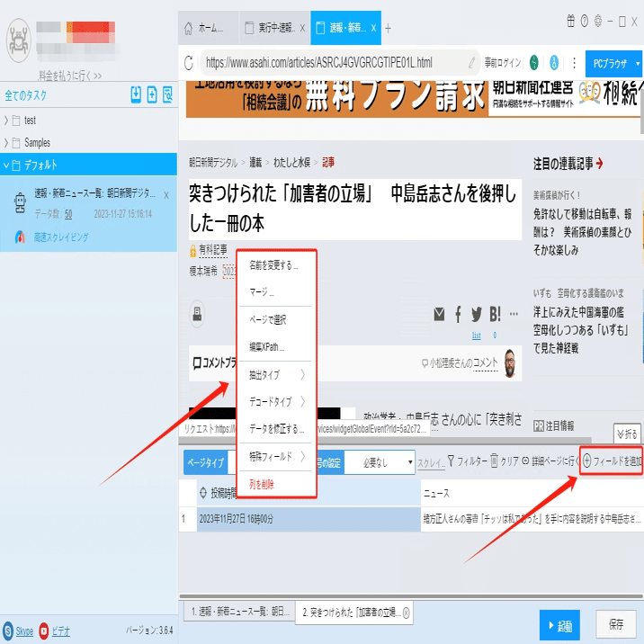Image resolution: width=644 pixels, height=644 pixels.
Task: Collapse the panel with the 折る button
Action: tap(627, 434)
